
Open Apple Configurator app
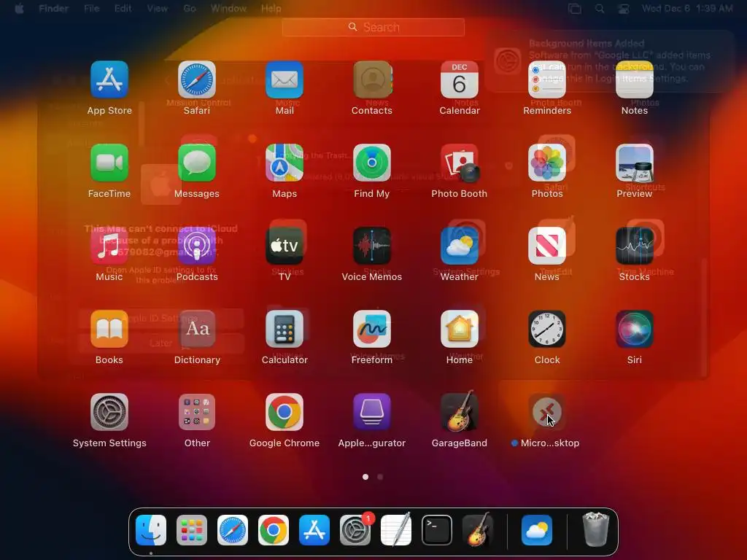coord(372,412)
